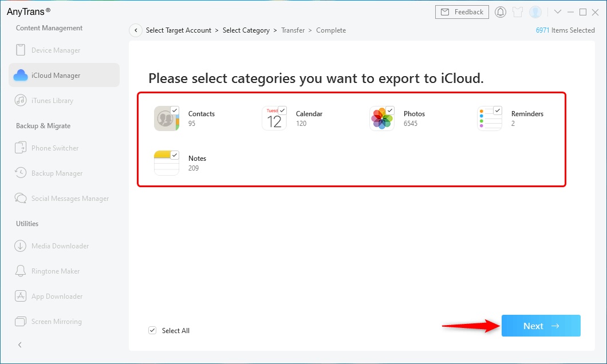Click the Media Downloader icon in sidebar
The image size is (607, 364).
point(21,246)
